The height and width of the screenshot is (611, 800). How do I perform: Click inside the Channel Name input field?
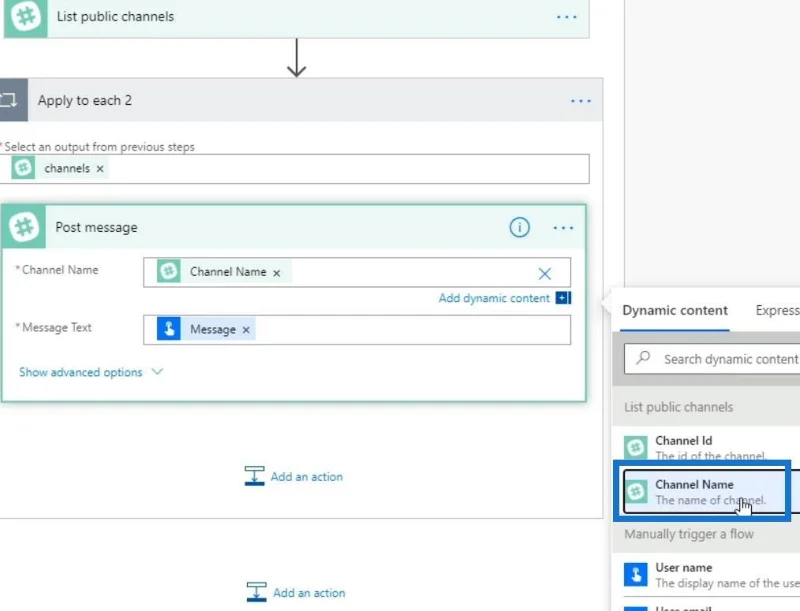tap(357, 272)
